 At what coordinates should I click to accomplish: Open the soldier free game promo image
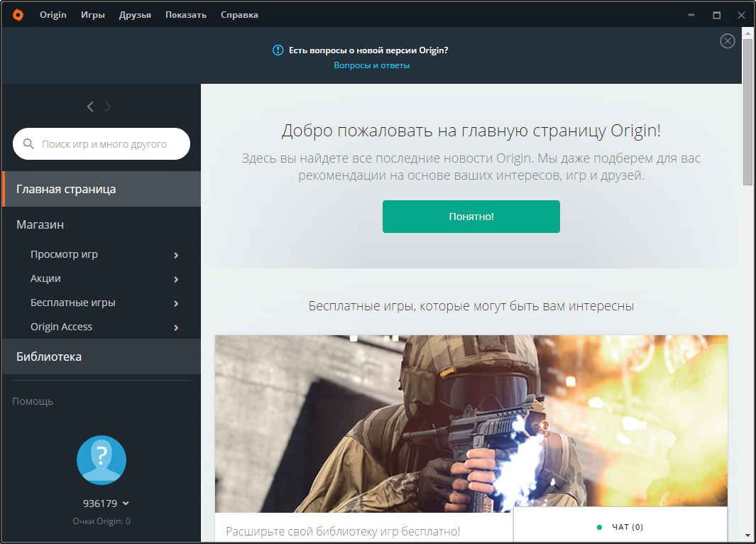pyautogui.click(x=471, y=423)
